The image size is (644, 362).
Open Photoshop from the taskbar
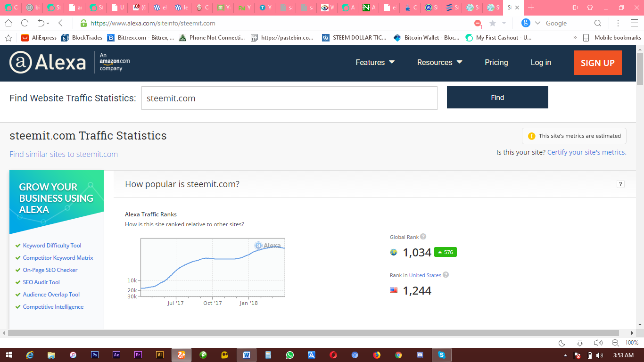click(95, 355)
